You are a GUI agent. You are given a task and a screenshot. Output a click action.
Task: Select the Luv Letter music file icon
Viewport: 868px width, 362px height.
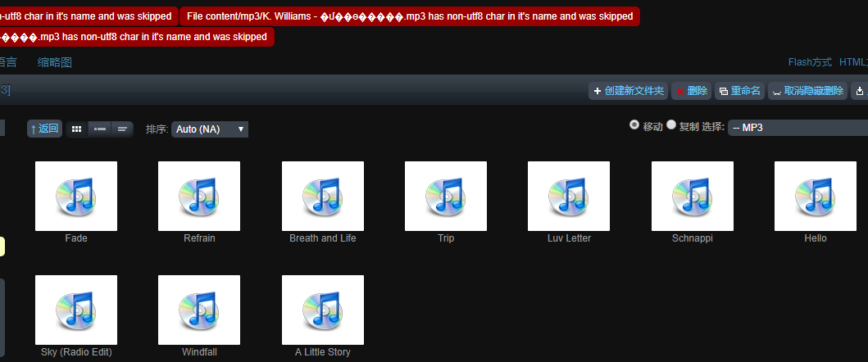(x=569, y=196)
